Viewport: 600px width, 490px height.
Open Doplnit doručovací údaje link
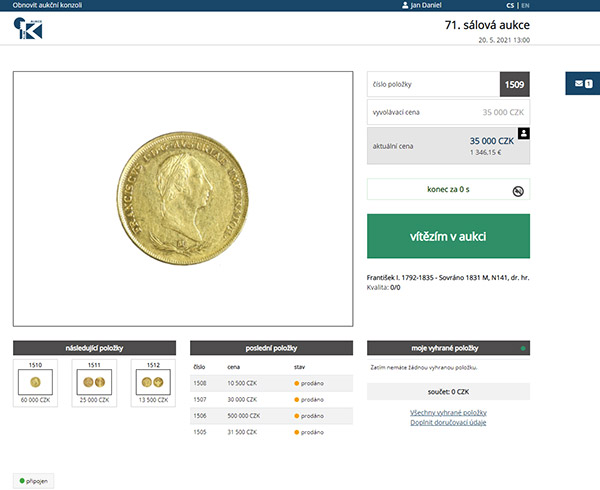448,422
